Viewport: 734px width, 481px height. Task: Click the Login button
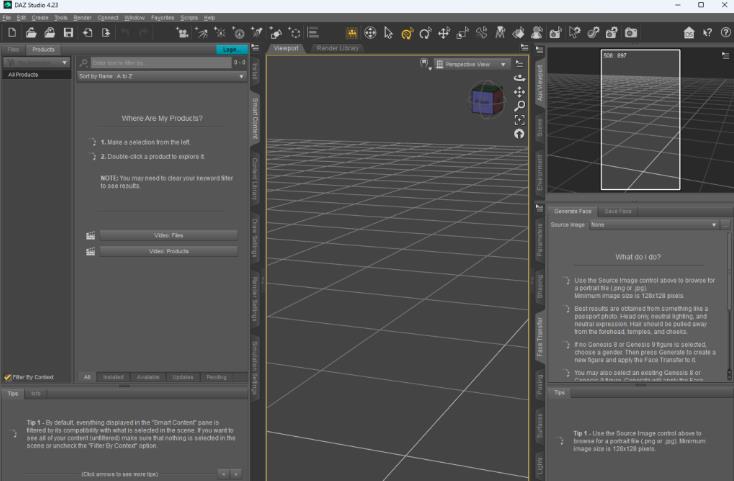click(232, 50)
